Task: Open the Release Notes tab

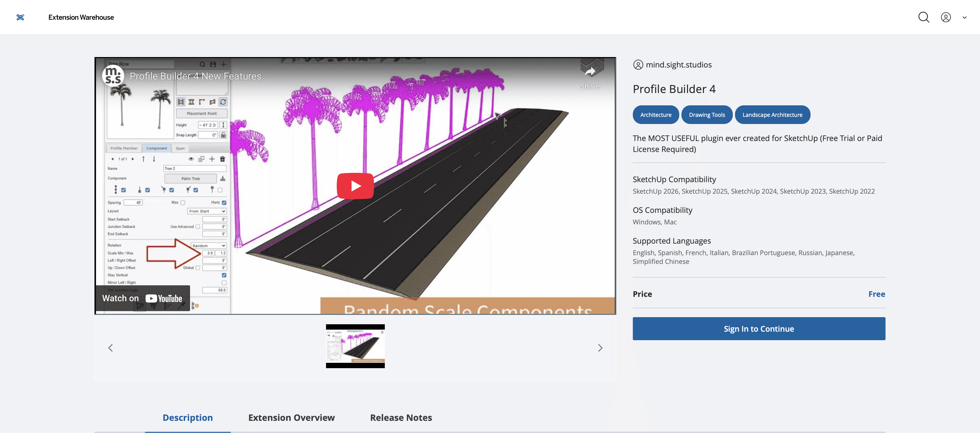Action: 401,417
